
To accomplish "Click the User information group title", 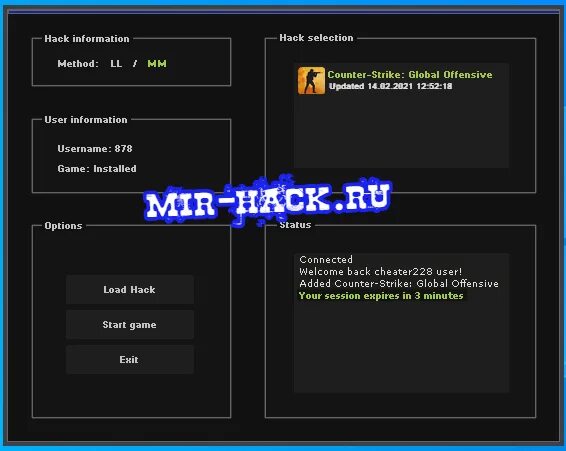I will [86, 120].
